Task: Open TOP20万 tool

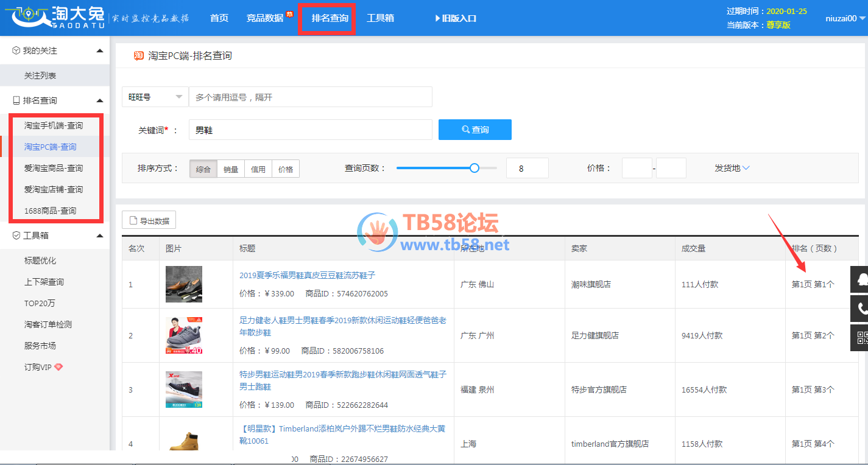Action: pyautogui.click(x=40, y=303)
